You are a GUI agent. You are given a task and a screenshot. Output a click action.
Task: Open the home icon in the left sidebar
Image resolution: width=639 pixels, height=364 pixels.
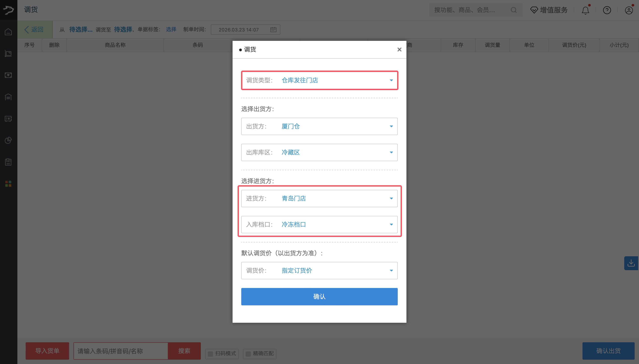(8, 32)
